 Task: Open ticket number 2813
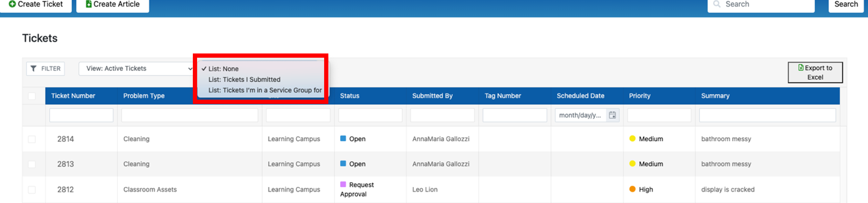coord(65,164)
